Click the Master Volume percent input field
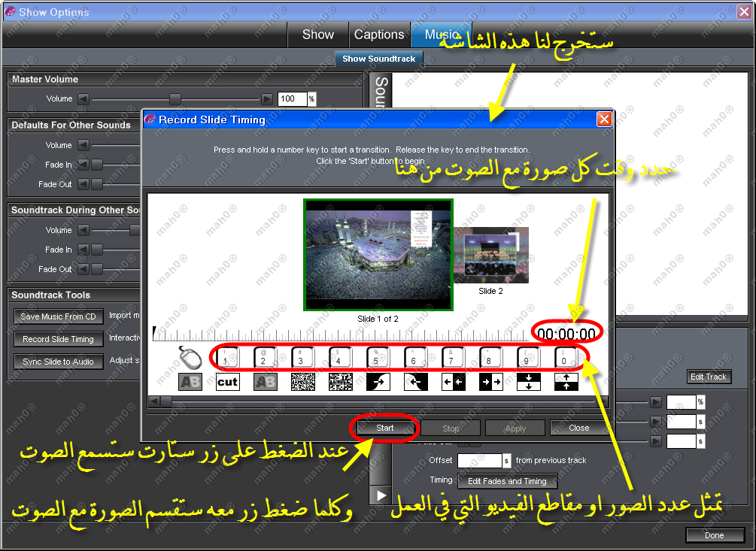Image resolution: width=756 pixels, height=551 pixels. click(x=292, y=98)
